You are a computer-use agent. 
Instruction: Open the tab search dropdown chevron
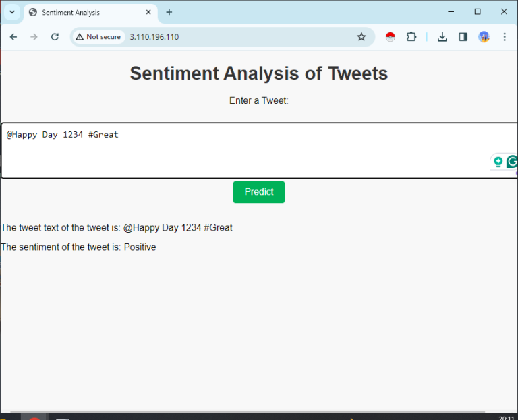pyautogui.click(x=11, y=12)
